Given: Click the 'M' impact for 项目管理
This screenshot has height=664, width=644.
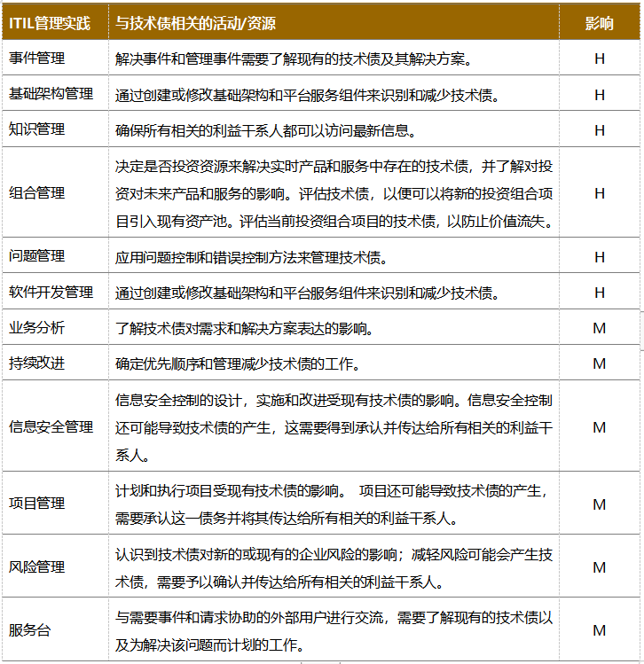Looking at the screenshot, I should [x=599, y=504].
